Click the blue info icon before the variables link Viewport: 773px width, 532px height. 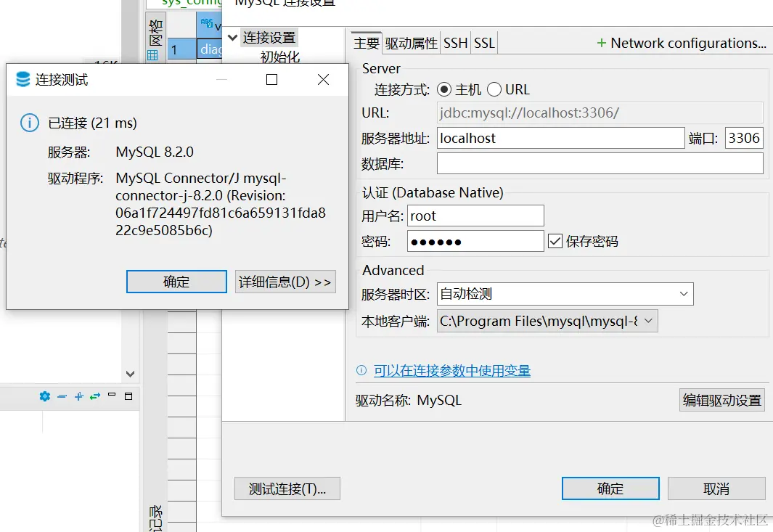(x=361, y=370)
